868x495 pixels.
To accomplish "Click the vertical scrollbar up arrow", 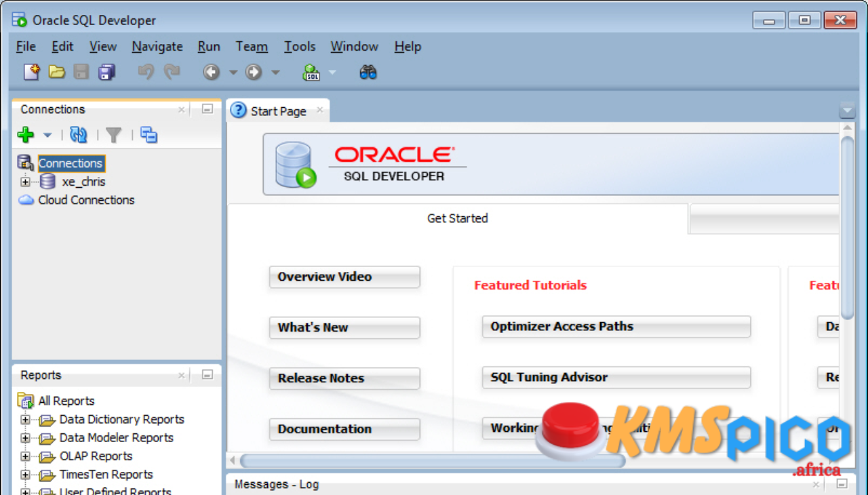I will click(848, 129).
